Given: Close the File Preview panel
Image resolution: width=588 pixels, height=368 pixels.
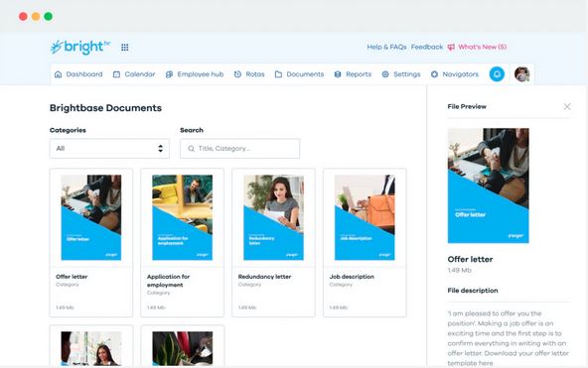Looking at the screenshot, I should [x=567, y=107].
